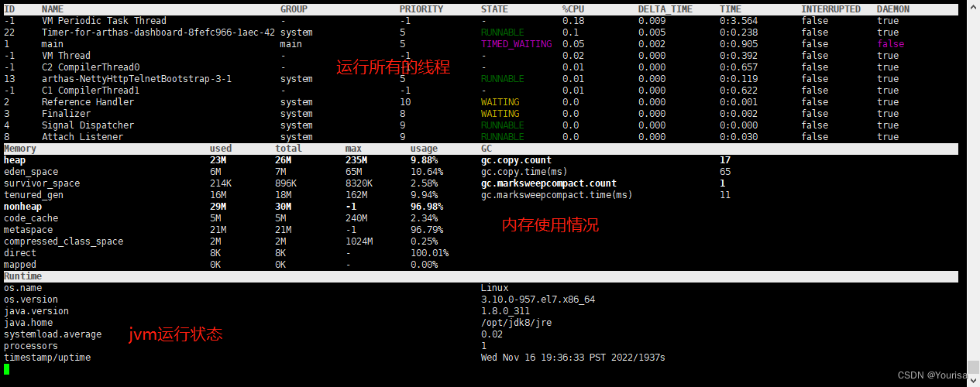Screen dimensions: 980x387
Task: Click the magenta false daemon value
Action: (891, 44)
